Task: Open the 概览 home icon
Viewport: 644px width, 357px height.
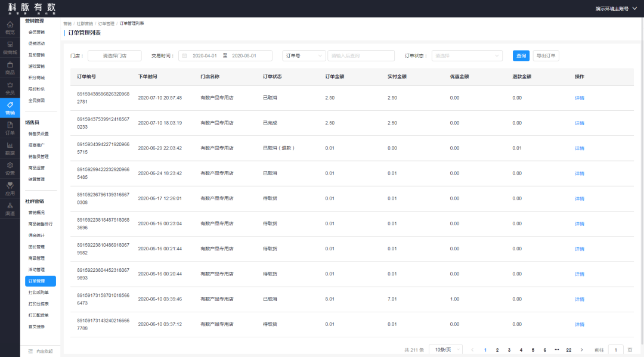Action: (10, 24)
